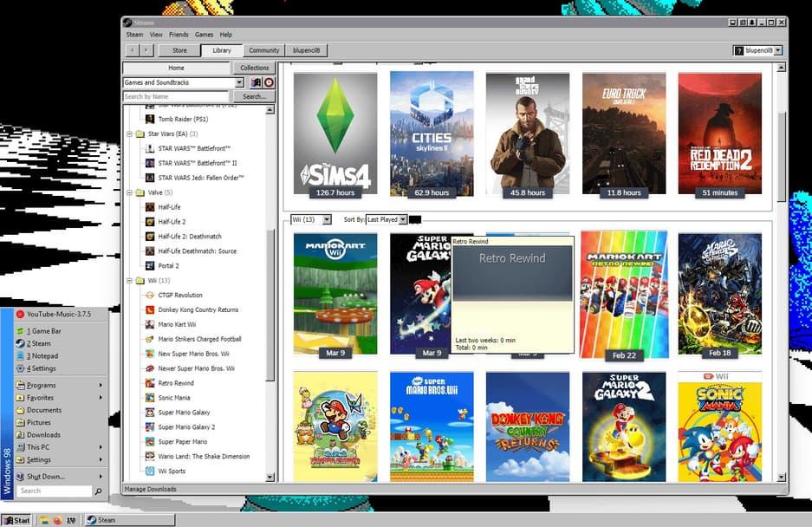Open Downloads folder in Start menu

click(x=62, y=435)
